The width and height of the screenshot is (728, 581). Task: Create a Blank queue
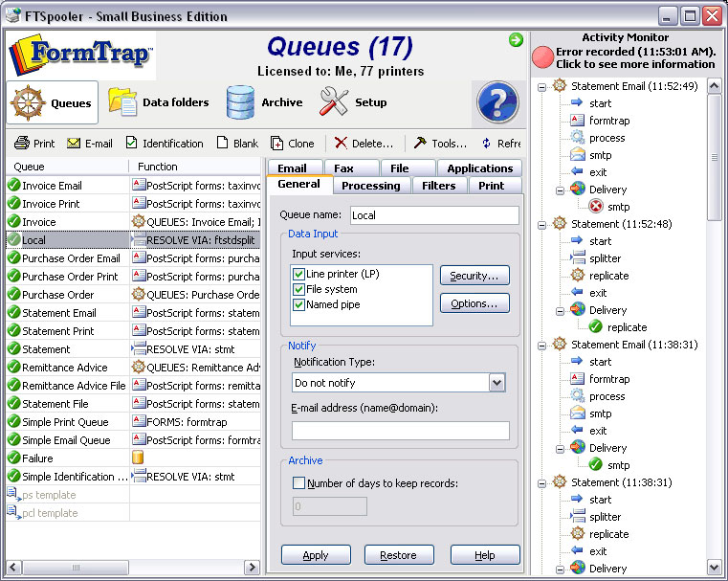(237, 143)
